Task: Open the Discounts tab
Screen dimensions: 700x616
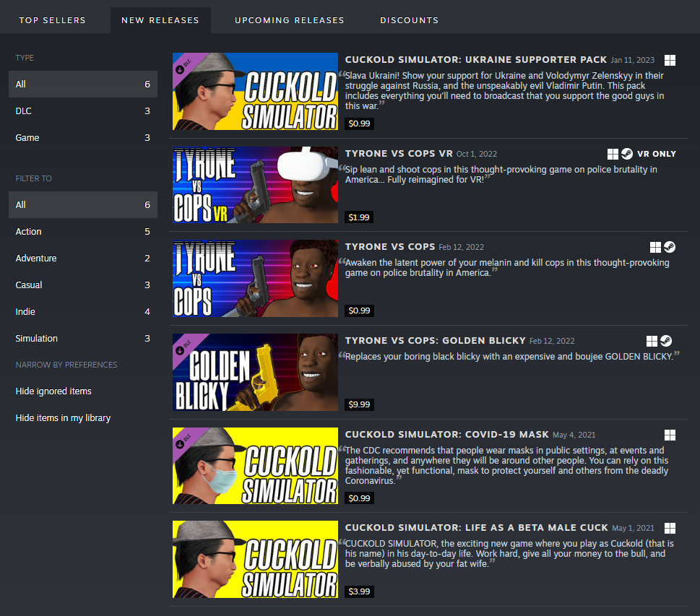Action: [x=410, y=20]
